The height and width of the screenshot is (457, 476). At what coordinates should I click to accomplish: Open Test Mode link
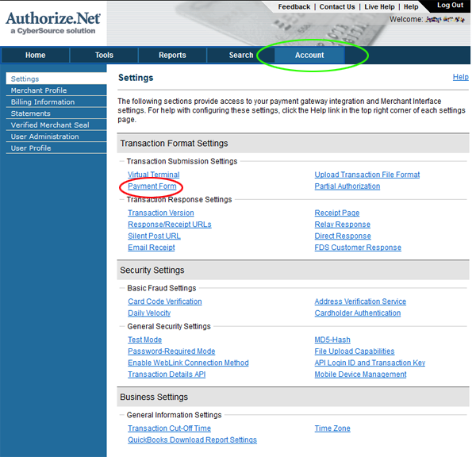(145, 340)
